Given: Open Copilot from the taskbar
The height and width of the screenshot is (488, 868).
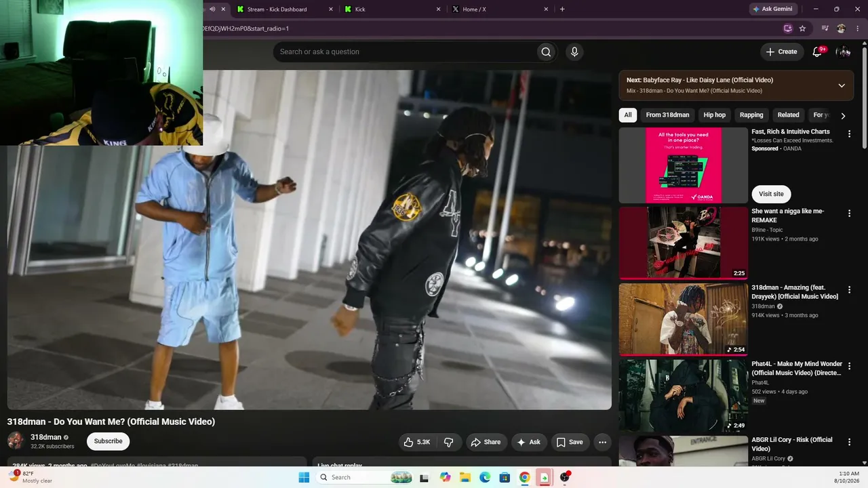Looking at the screenshot, I should [445, 477].
